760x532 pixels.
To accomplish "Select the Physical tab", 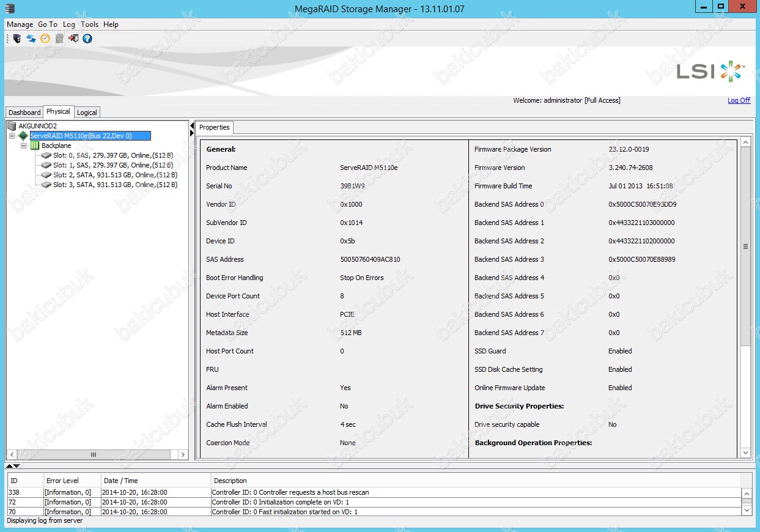I will (x=58, y=112).
